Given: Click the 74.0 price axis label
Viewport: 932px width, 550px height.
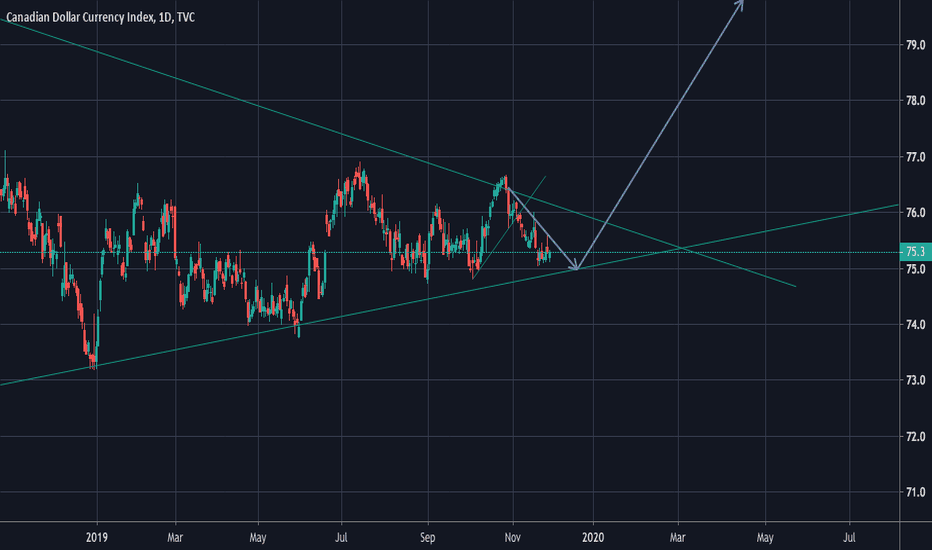Looking at the screenshot, I should 916,324.
